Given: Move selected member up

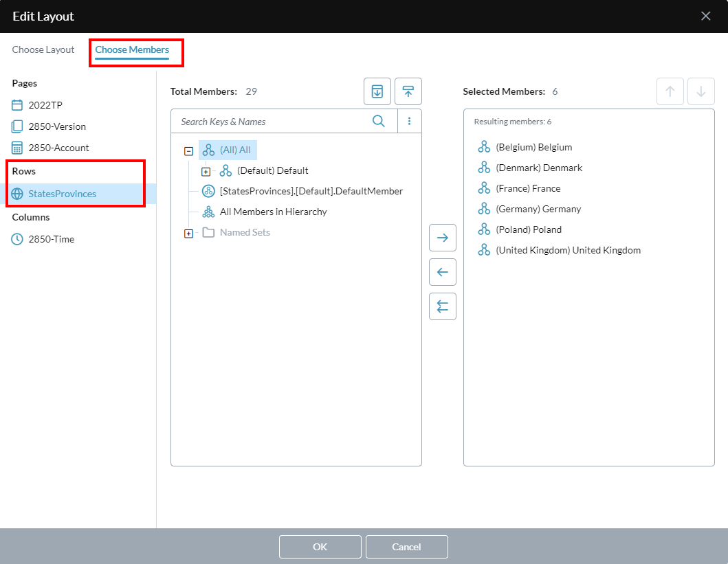Looking at the screenshot, I should point(670,91).
